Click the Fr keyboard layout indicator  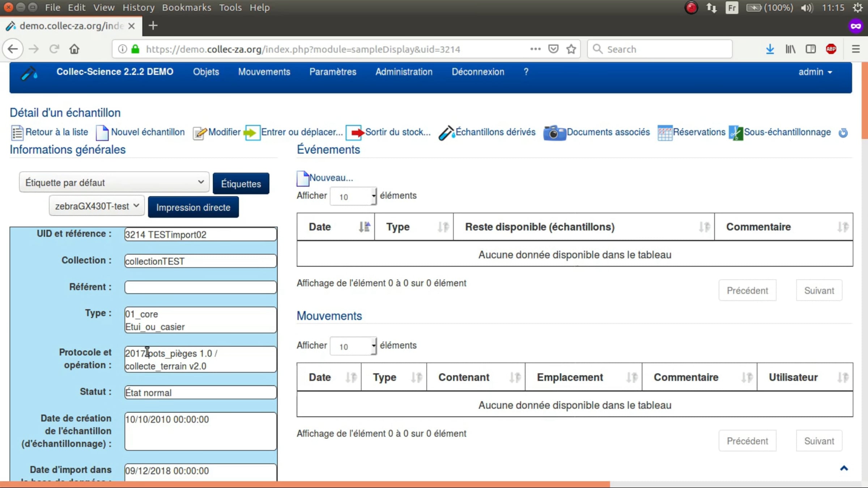click(732, 8)
